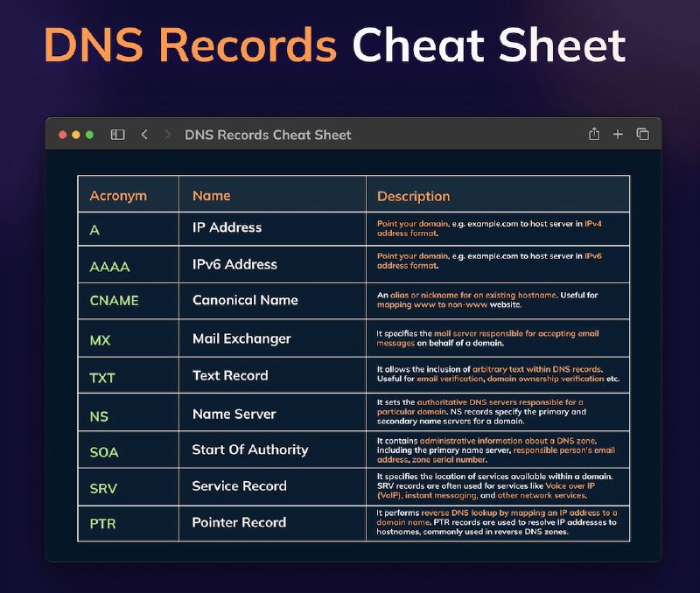The height and width of the screenshot is (593, 700).
Task: Click the red close window dot
Action: click(x=62, y=135)
